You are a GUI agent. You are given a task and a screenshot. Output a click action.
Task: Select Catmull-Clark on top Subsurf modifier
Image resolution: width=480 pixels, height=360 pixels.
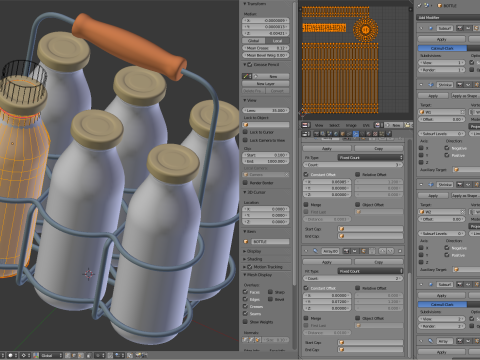click(x=442, y=48)
